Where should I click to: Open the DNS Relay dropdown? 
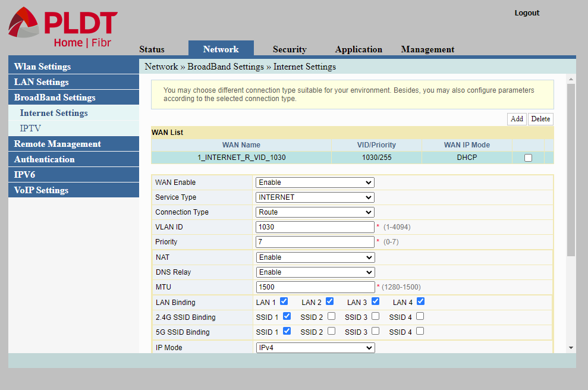pyautogui.click(x=315, y=272)
